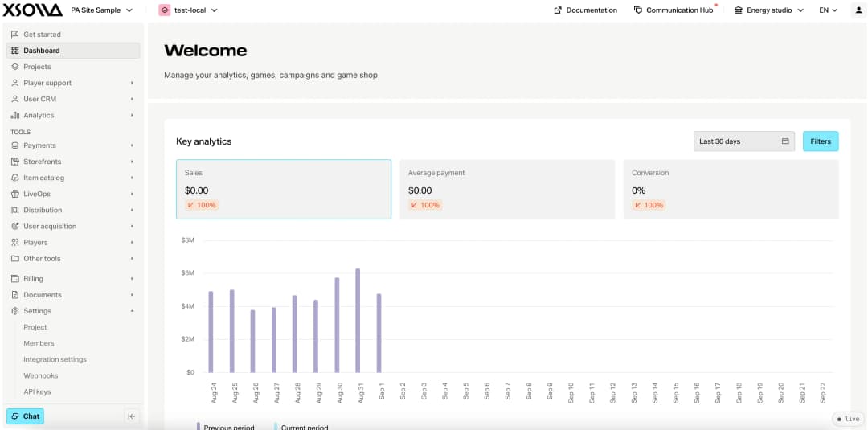
Task: Click the Filters button
Action: pos(821,141)
